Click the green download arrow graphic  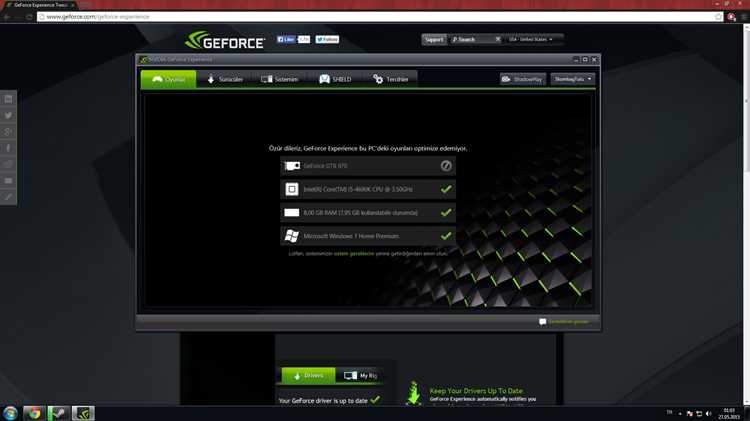coord(414,393)
